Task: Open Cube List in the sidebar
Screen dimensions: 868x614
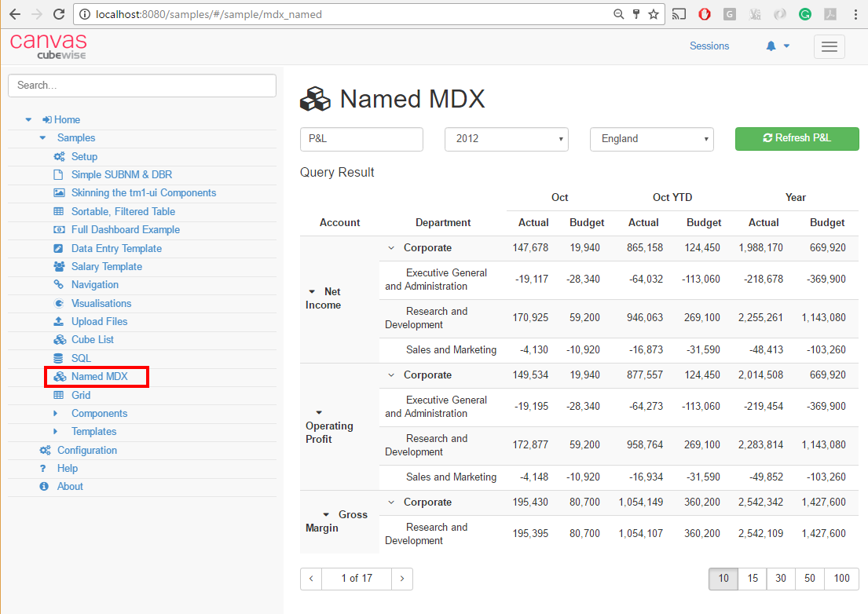Action: 93,340
